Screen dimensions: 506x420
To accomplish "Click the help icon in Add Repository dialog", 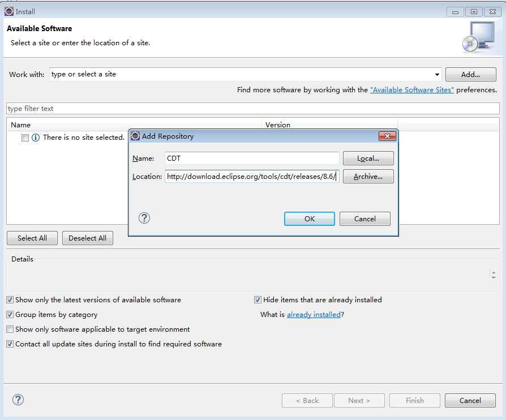I will pyautogui.click(x=144, y=218).
